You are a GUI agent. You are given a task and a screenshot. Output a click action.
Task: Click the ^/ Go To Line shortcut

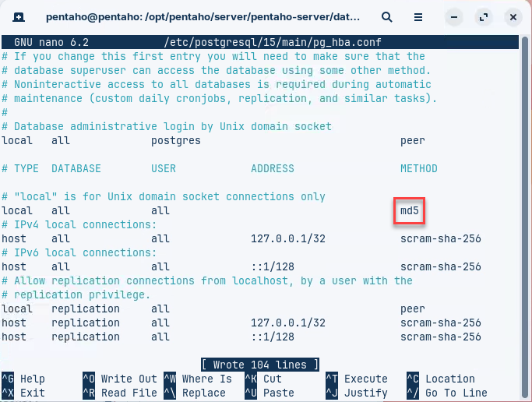click(x=446, y=393)
